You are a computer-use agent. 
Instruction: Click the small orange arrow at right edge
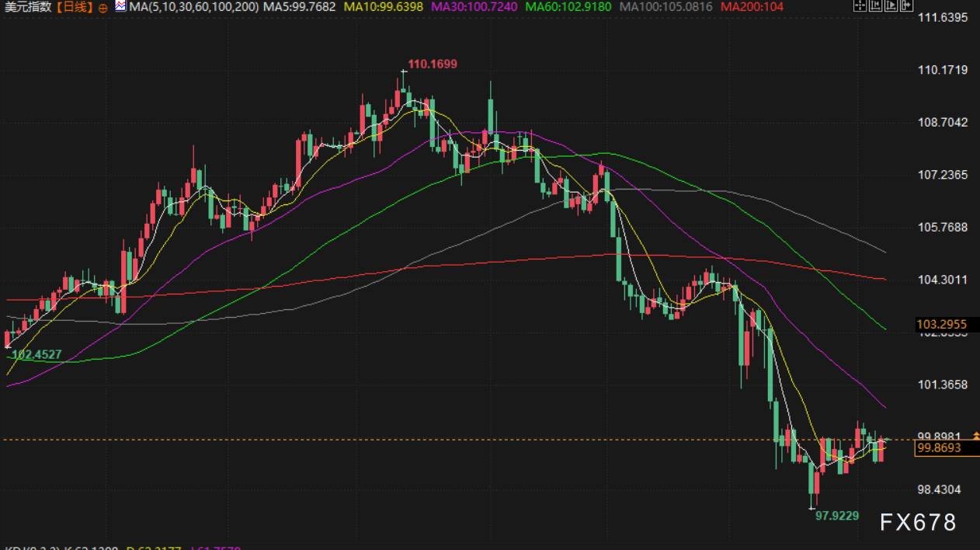(x=976, y=435)
